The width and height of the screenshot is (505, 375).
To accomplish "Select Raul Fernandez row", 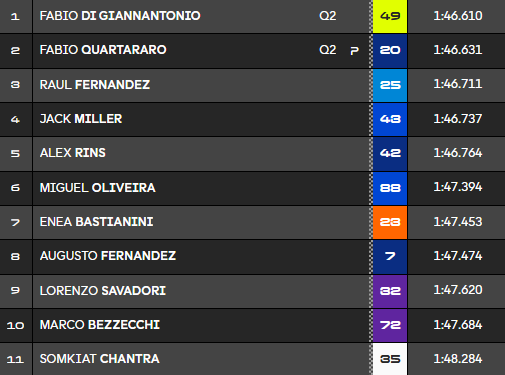I will [252, 85].
